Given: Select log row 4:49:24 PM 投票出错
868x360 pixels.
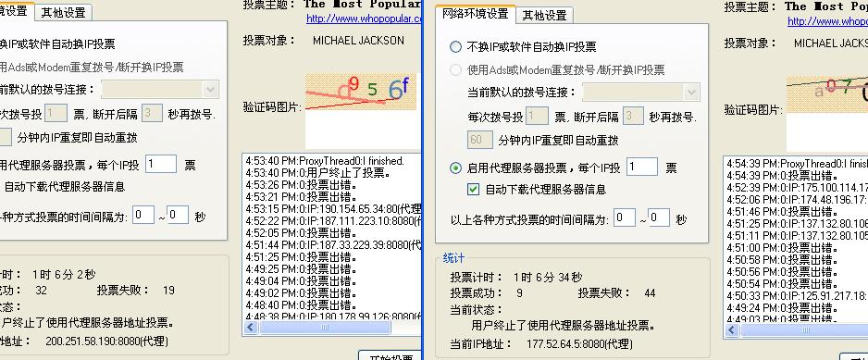Looking at the screenshot, I should coord(783,308).
